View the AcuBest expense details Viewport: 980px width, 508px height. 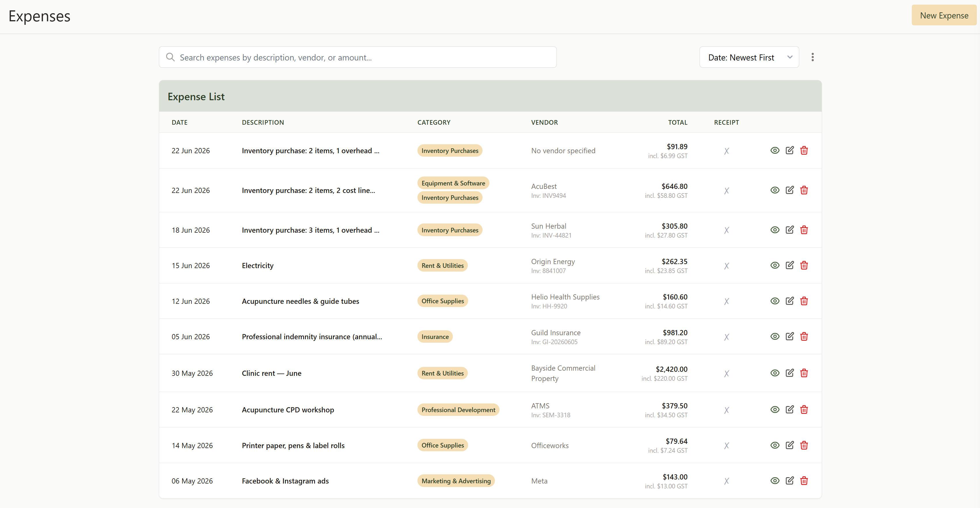(x=774, y=190)
